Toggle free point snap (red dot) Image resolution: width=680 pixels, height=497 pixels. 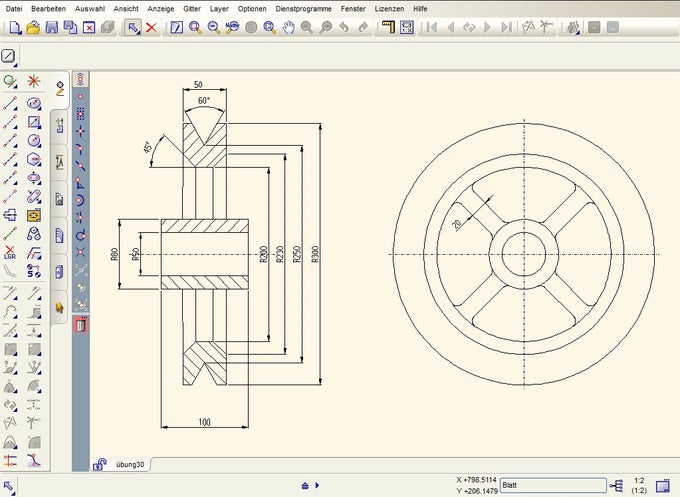pyautogui.click(x=81, y=96)
